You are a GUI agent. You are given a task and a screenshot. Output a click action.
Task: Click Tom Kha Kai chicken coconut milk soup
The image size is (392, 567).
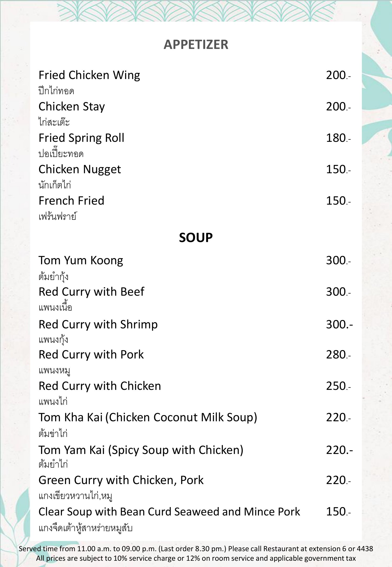point(148,417)
